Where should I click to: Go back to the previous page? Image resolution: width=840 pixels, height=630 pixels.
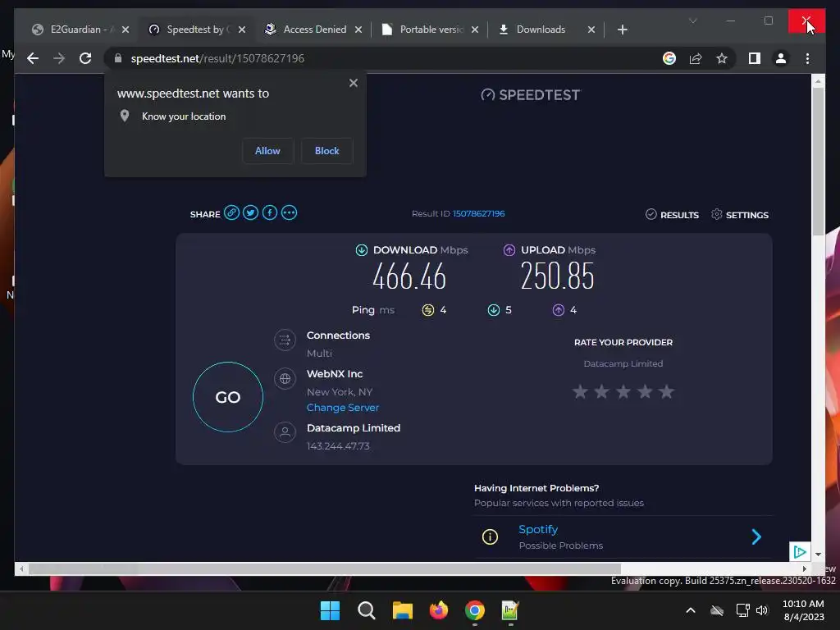[33, 58]
